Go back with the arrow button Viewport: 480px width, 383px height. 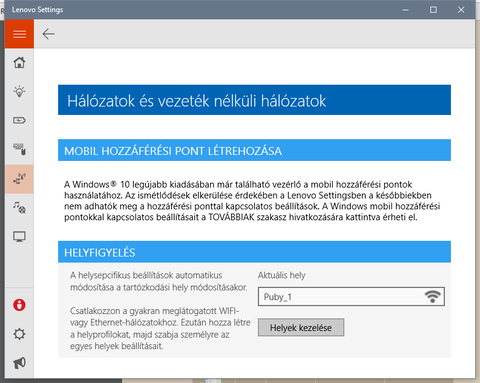click(49, 34)
